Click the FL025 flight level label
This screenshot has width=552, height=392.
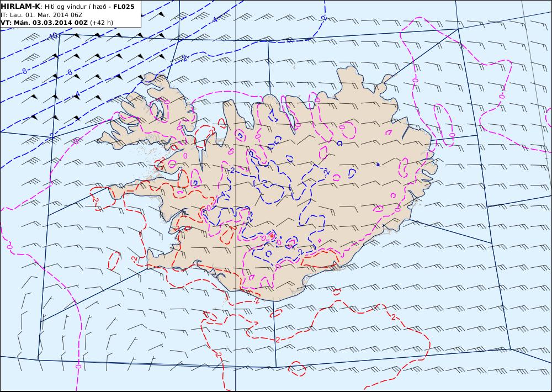124,7
